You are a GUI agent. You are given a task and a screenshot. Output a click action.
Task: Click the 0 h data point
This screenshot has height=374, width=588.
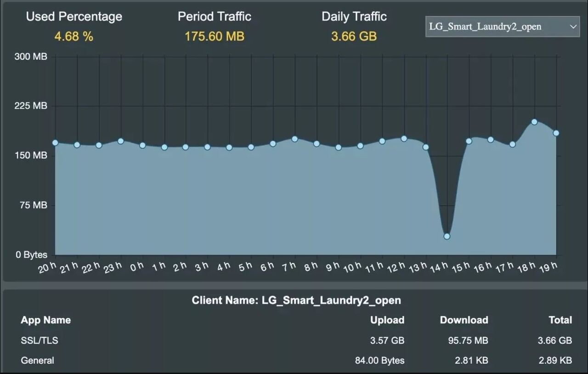(142, 145)
